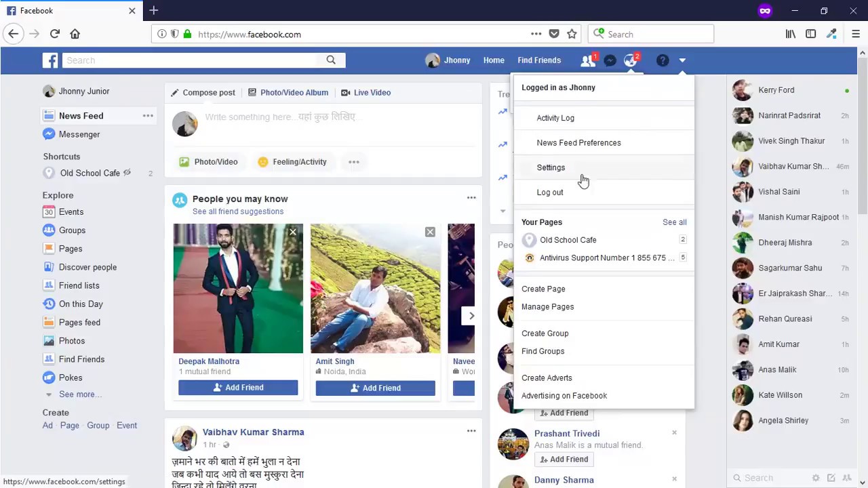868x488 pixels.
Task: Open page actions three-dot menu in address bar
Action: [x=536, y=34]
